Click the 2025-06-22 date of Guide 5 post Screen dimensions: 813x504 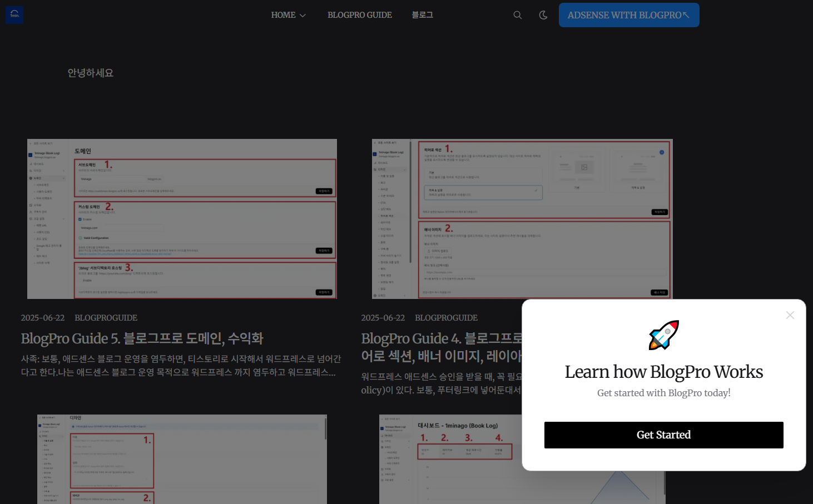coord(43,318)
